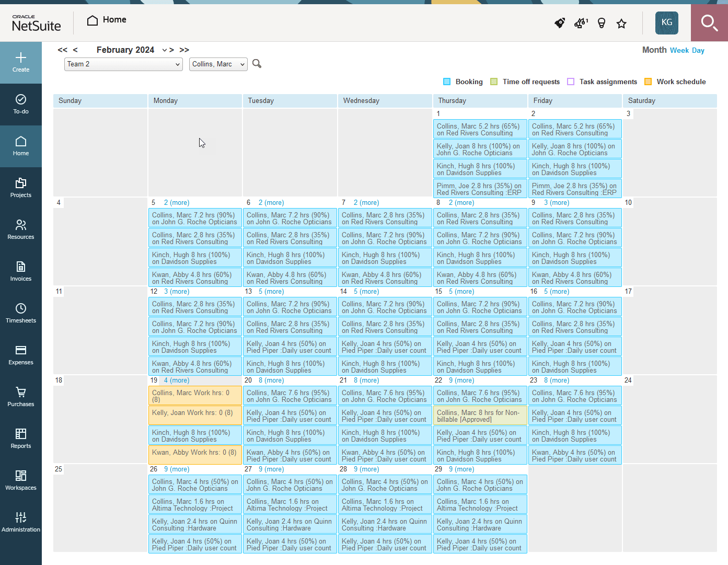Click the lightbulb tips icon

(602, 23)
